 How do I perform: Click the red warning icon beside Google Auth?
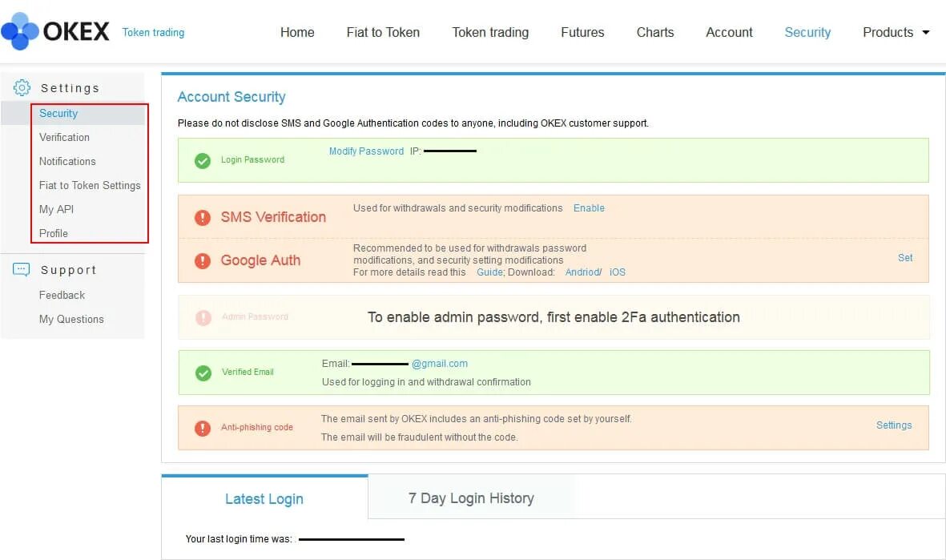203,260
